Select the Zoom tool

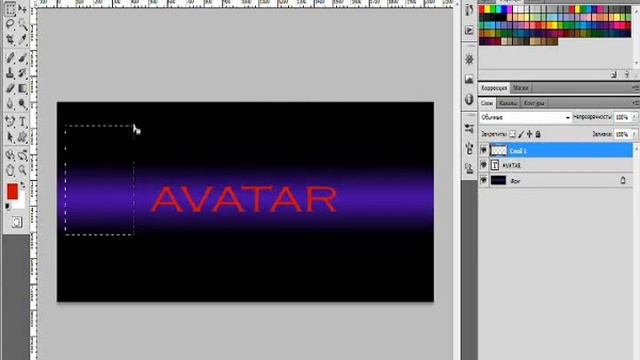pos(23,170)
